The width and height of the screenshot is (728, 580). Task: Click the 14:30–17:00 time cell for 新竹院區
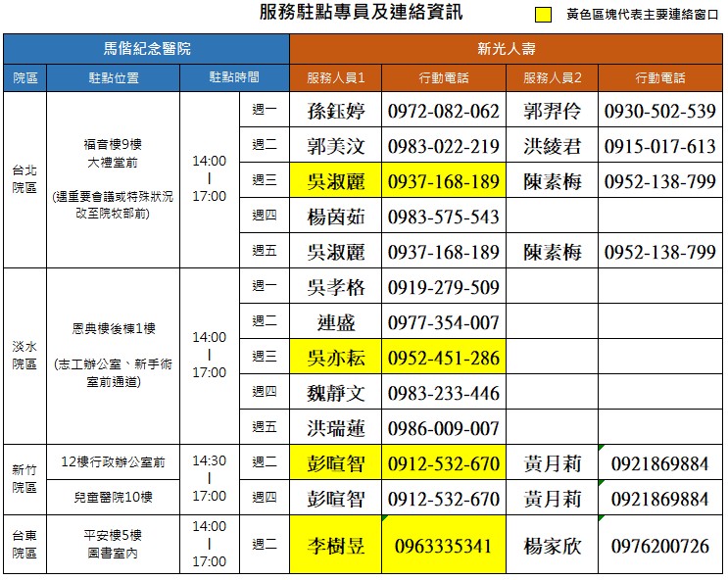coord(210,479)
